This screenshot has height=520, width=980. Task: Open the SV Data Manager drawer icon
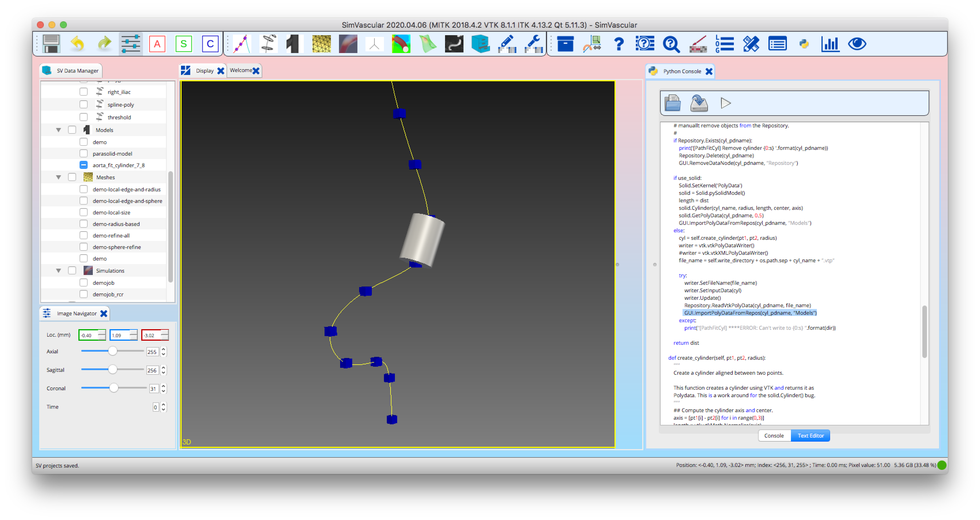[481, 44]
